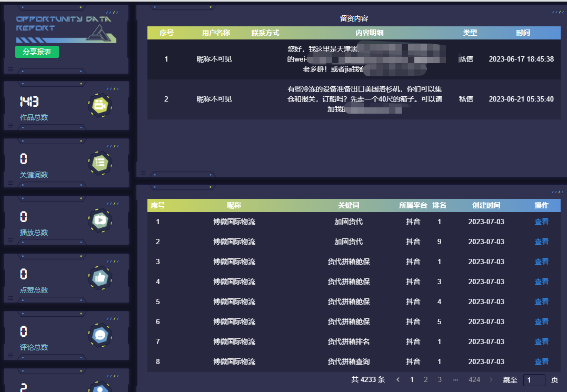Viewport: 567px width, 392px height.
Task: Open 查看 link in keyword row 4
Action: pyautogui.click(x=541, y=282)
